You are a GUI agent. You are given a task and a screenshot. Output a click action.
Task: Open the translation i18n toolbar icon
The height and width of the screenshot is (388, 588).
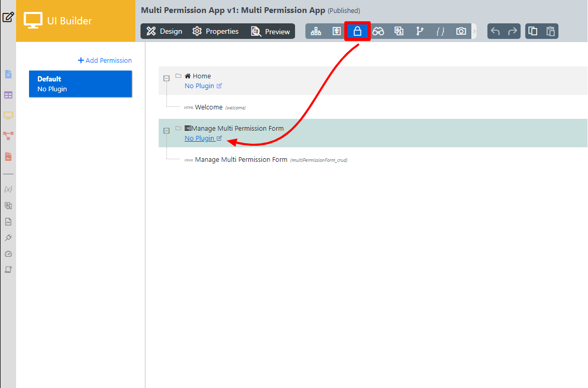point(399,31)
